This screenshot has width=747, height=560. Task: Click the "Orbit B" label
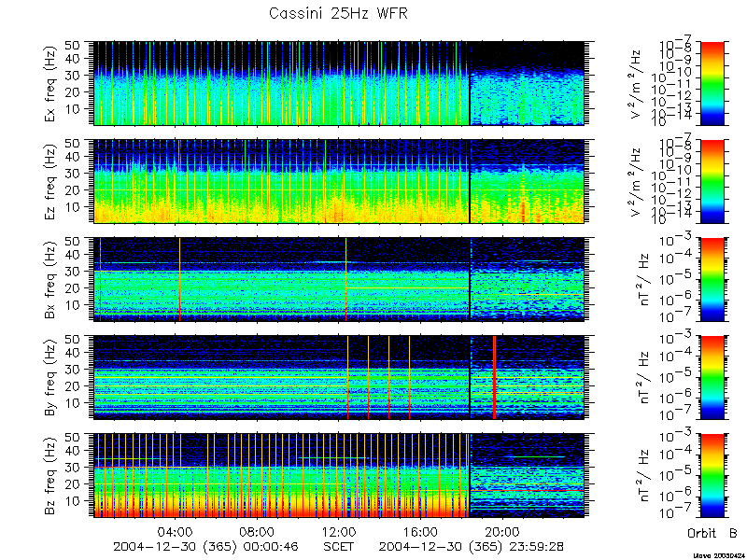712,533
